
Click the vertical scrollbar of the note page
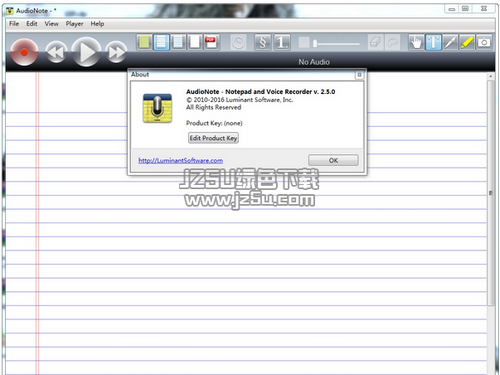(x=491, y=192)
